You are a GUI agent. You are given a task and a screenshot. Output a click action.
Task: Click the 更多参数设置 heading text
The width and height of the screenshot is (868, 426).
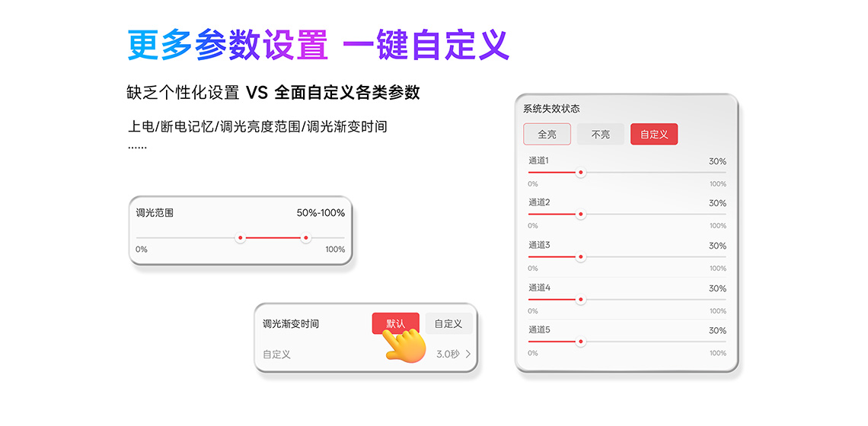coord(228,45)
